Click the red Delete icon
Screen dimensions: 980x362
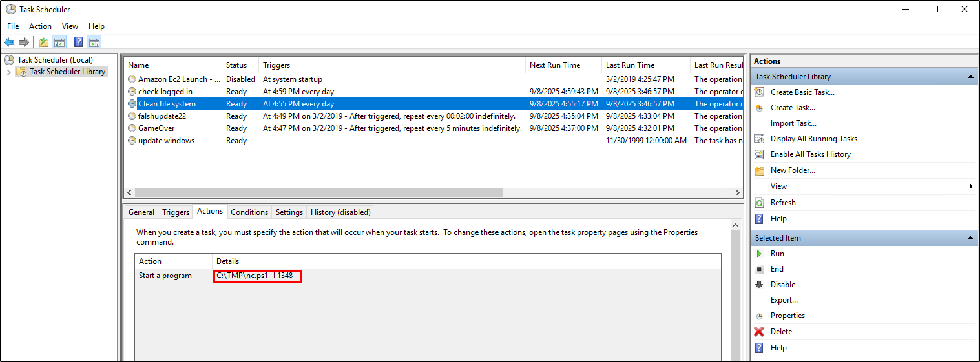tap(760, 332)
